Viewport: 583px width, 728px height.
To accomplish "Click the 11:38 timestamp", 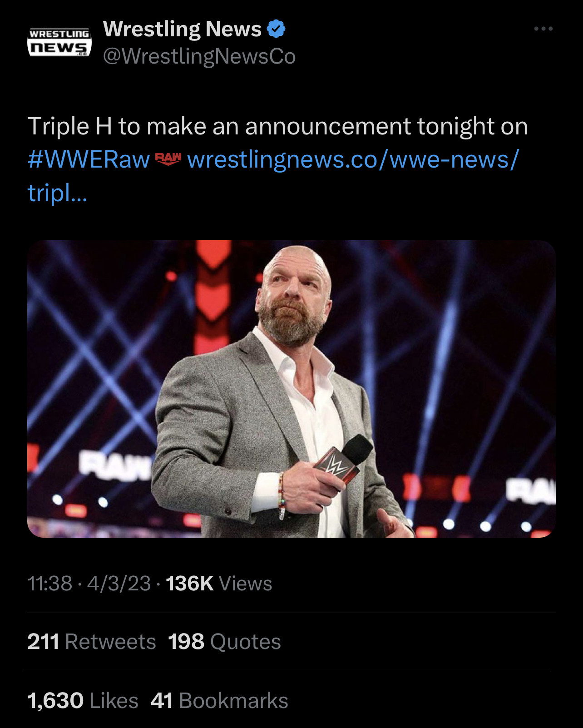I will [x=49, y=583].
